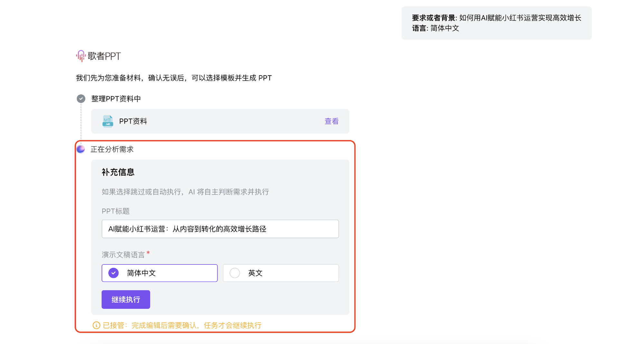Click the user request bubble with 要求或者背景
The height and width of the screenshot is (344, 644).
(x=496, y=23)
